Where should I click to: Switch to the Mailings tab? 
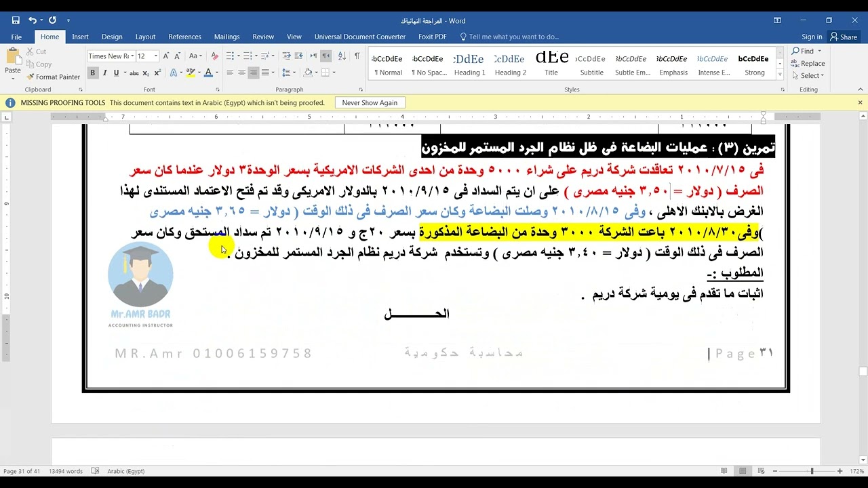pyautogui.click(x=226, y=37)
